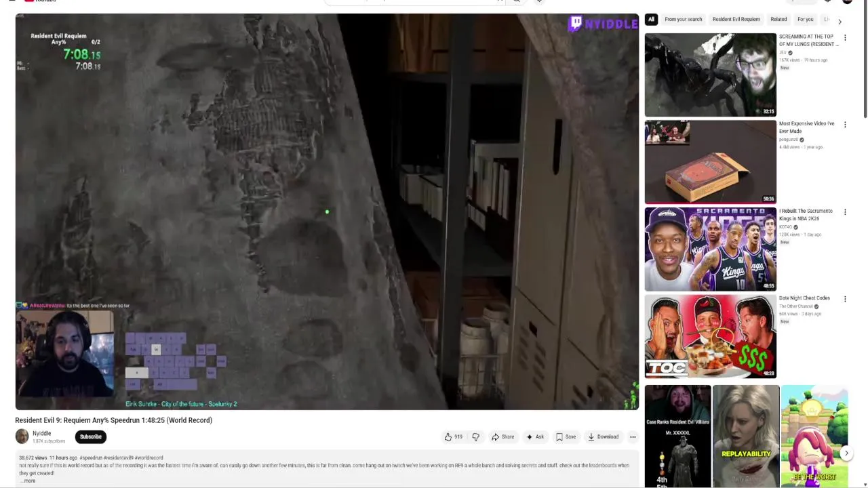Click the #residentevil9 hashtag
This screenshot has width=868, height=488.
pyautogui.click(x=119, y=458)
